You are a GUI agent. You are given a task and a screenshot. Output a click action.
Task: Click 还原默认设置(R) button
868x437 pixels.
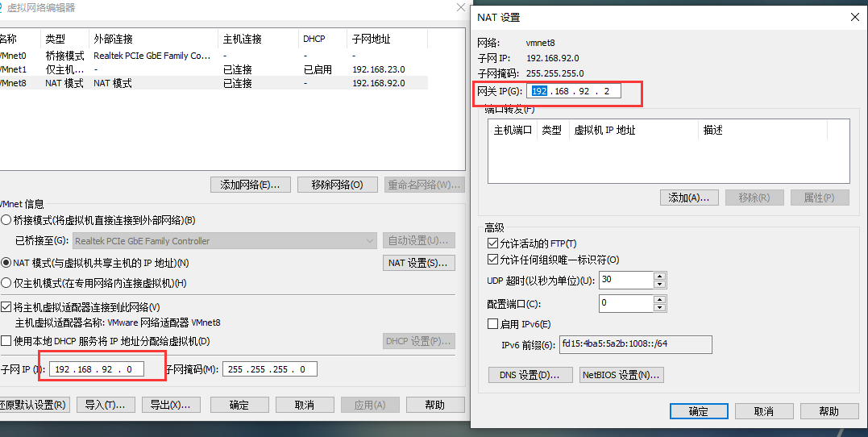[33, 405]
